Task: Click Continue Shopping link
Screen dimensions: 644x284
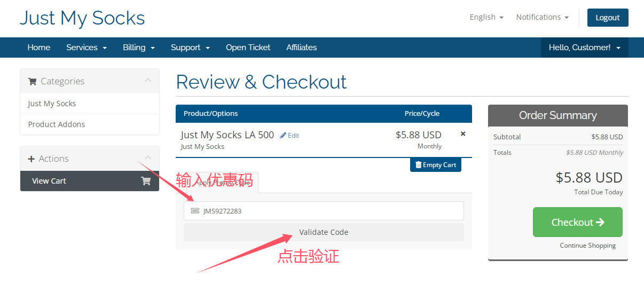Action: point(587,246)
